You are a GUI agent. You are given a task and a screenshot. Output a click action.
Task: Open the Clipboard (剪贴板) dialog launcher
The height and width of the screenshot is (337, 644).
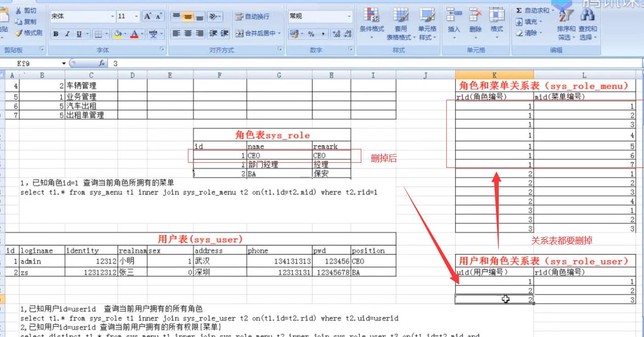point(41,48)
